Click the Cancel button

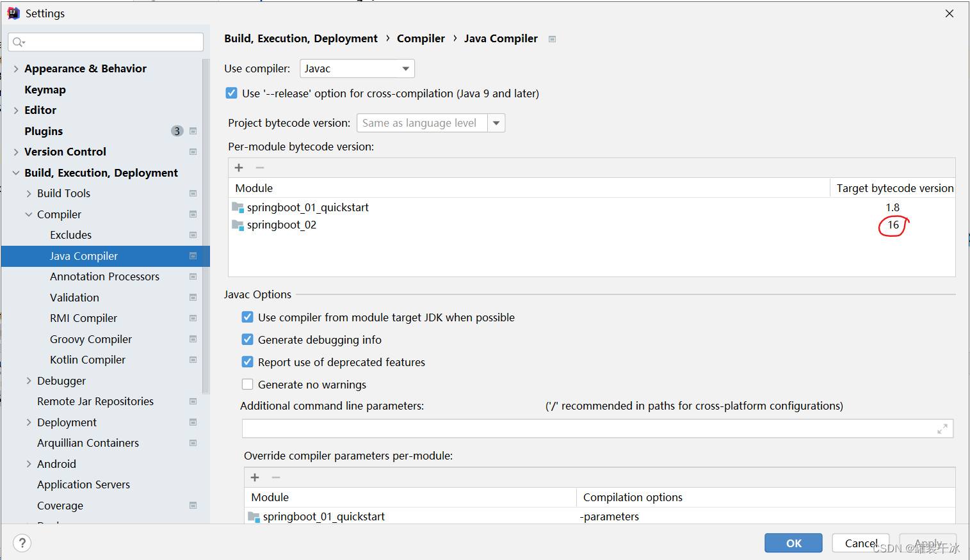click(861, 543)
